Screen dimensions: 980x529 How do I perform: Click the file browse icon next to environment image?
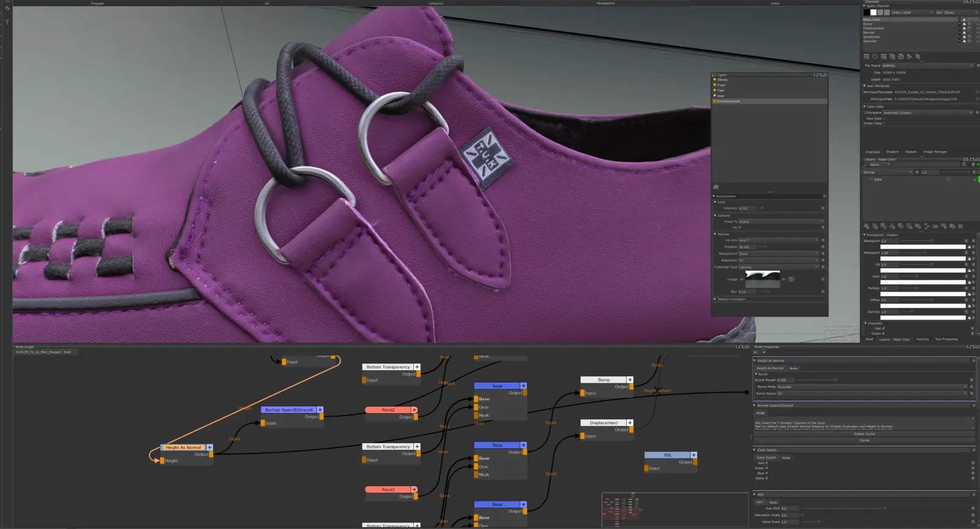791,279
